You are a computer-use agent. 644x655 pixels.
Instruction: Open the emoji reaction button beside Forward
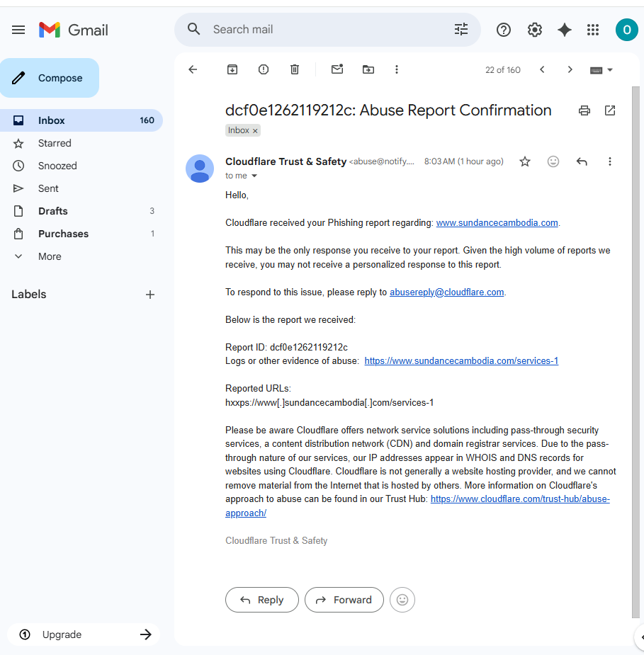point(402,600)
